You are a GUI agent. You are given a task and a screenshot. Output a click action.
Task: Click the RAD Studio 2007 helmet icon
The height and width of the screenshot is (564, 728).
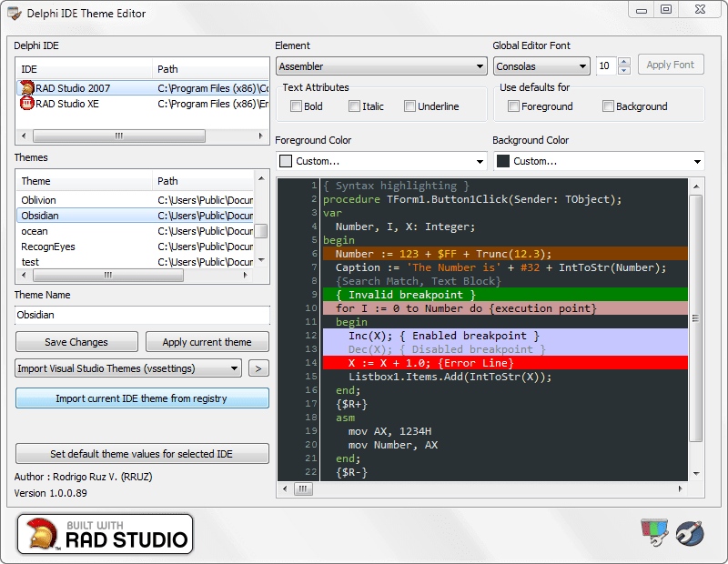coord(27,88)
